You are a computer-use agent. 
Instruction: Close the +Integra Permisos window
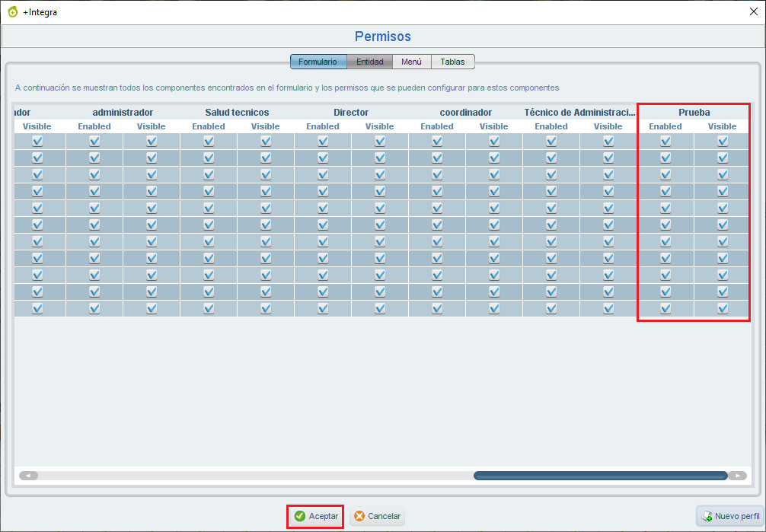(x=754, y=11)
